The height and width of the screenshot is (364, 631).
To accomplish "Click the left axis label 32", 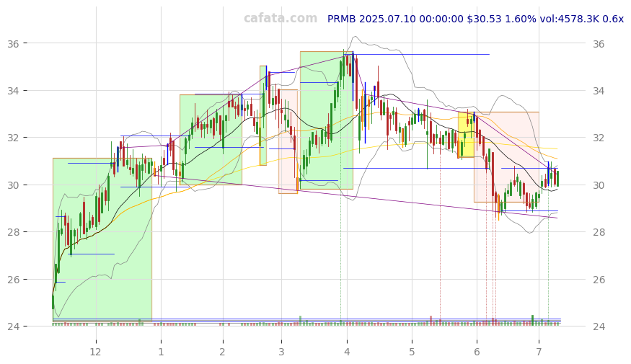I will pyautogui.click(x=13, y=138).
